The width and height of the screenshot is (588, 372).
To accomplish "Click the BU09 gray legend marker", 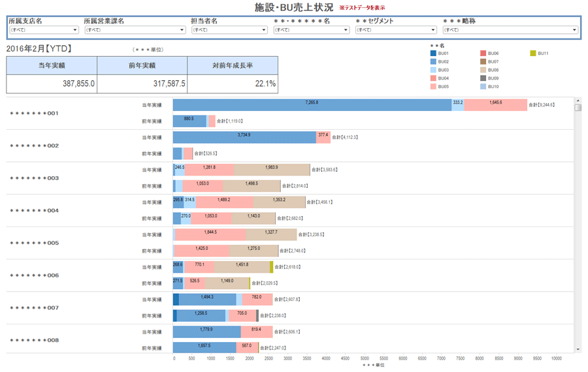I will 483,78.
